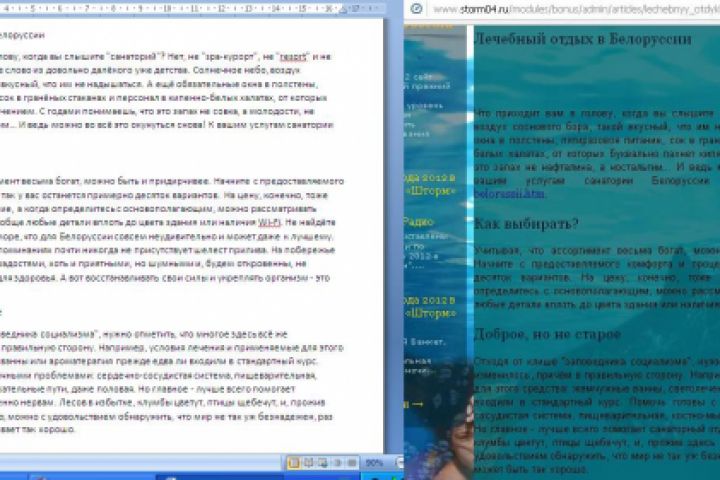Click the Word zoom out minus button
Screen dimensions: 720x480
399,463
